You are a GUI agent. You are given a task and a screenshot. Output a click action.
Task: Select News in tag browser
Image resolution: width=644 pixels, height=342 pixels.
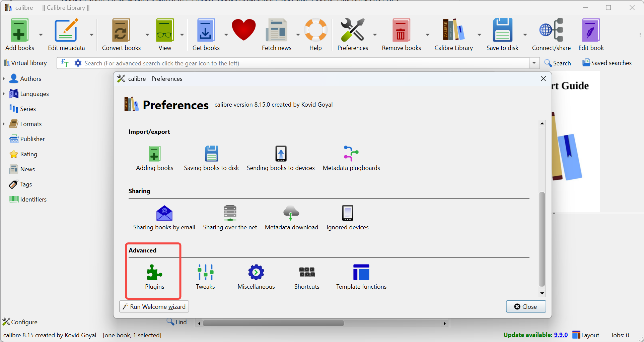[x=22, y=169]
